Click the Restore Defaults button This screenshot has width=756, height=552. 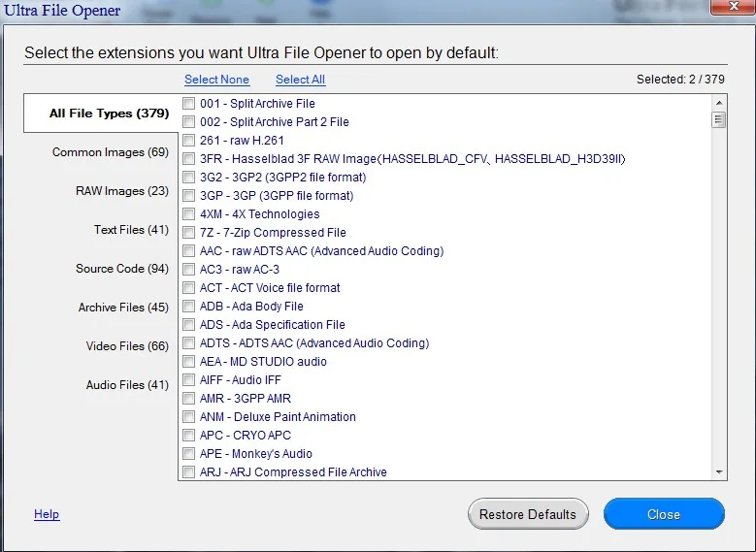point(528,514)
